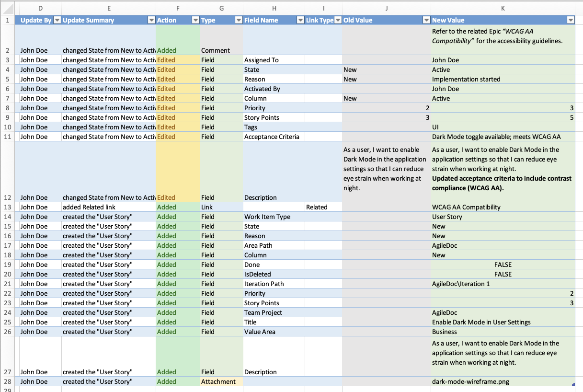Select row 28 by clicking its row number
The width and height of the screenshot is (583, 392).
click(7, 381)
